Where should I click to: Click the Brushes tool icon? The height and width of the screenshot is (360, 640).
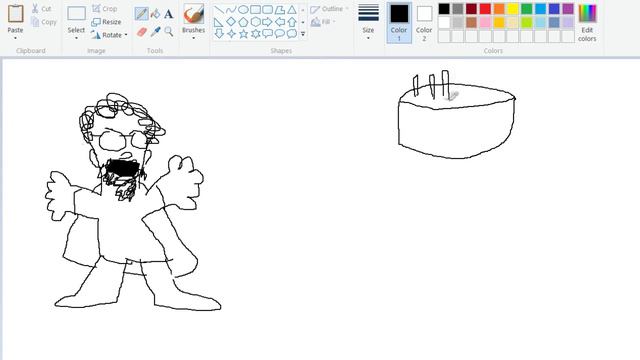point(193,14)
